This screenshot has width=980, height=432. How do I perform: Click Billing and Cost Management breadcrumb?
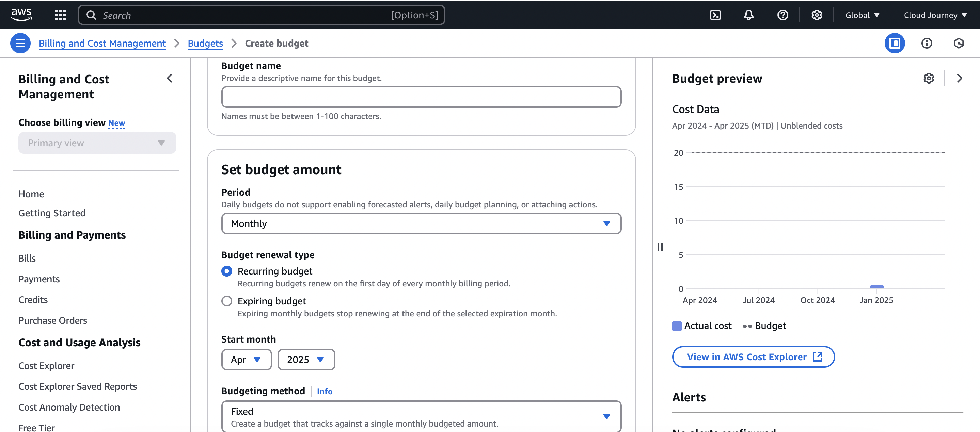tap(102, 43)
